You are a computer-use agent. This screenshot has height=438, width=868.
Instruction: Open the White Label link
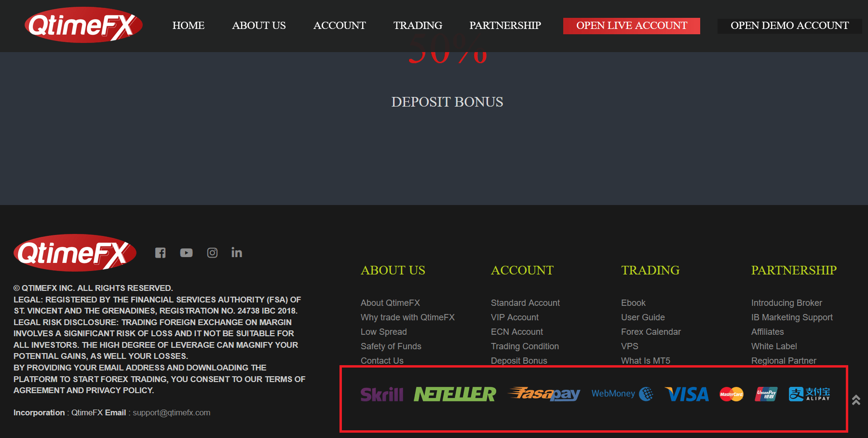pos(774,346)
